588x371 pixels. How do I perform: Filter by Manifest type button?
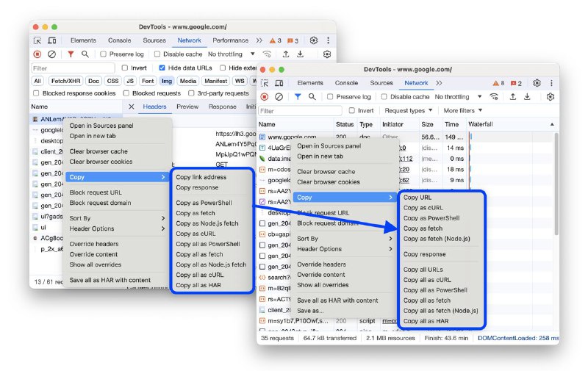pyautogui.click(x=215, y=81)
